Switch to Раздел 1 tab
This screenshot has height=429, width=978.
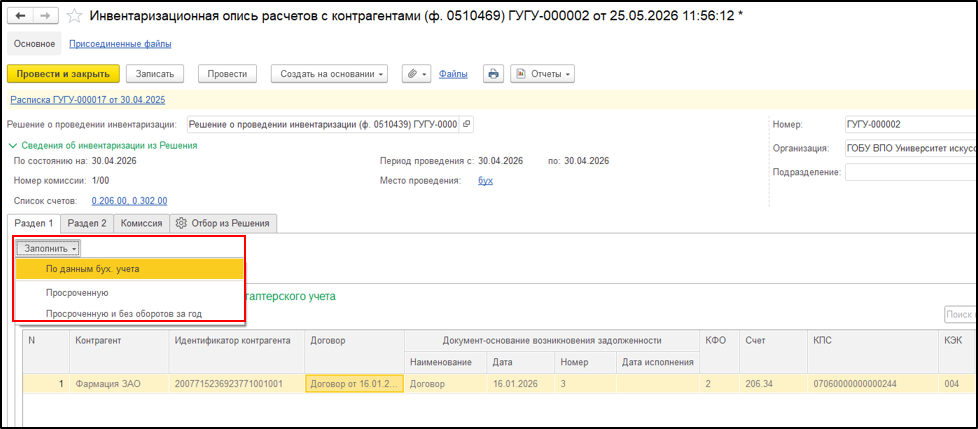(34, 223)
